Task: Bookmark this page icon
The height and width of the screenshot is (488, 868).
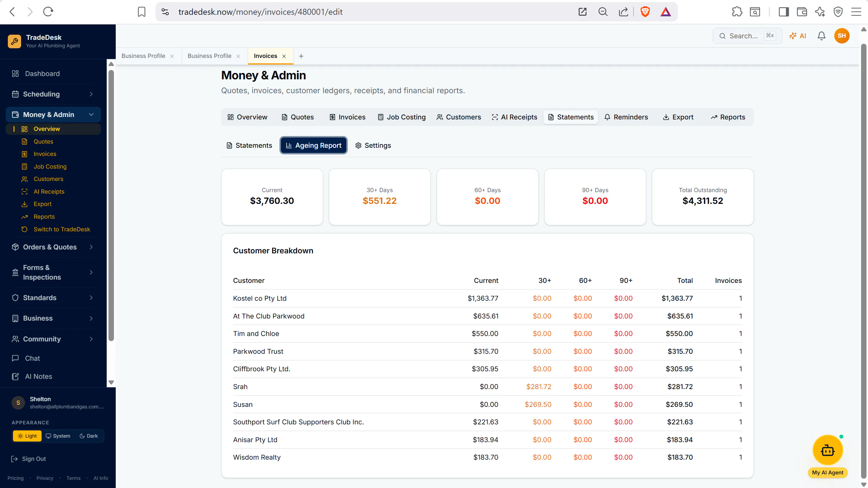Action: click(x=142, y=12)
